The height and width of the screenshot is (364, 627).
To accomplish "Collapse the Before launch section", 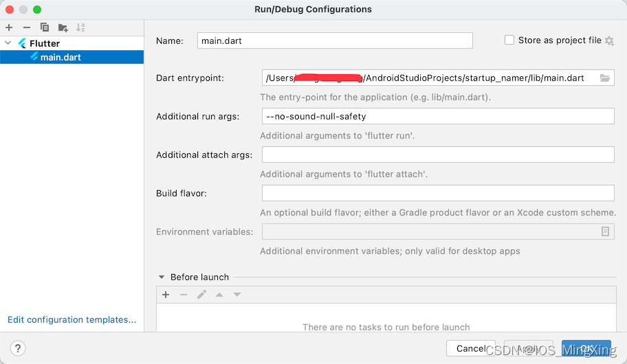I will [162, 277].
